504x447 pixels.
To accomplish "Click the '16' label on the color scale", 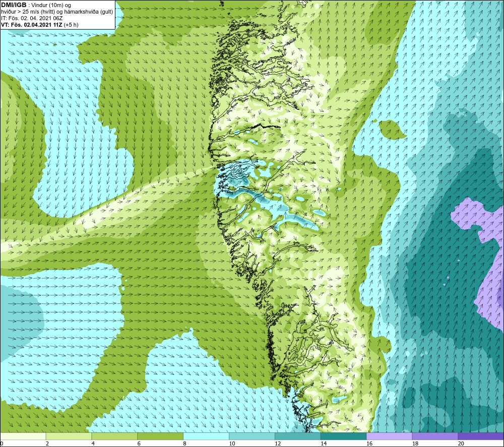I will point(369,443).
